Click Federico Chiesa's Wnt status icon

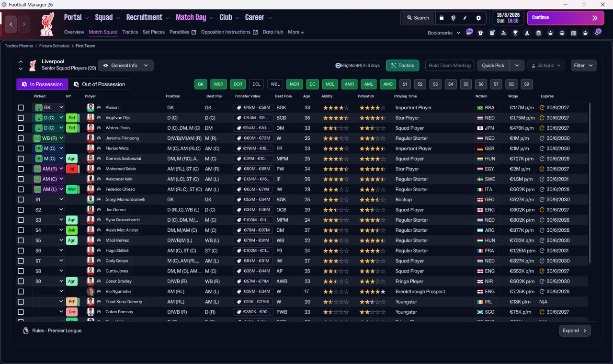tap(72, 189)
